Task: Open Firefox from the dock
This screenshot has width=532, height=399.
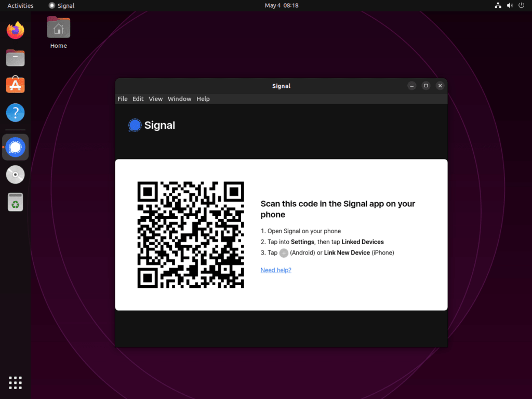Action: (15, 30)
